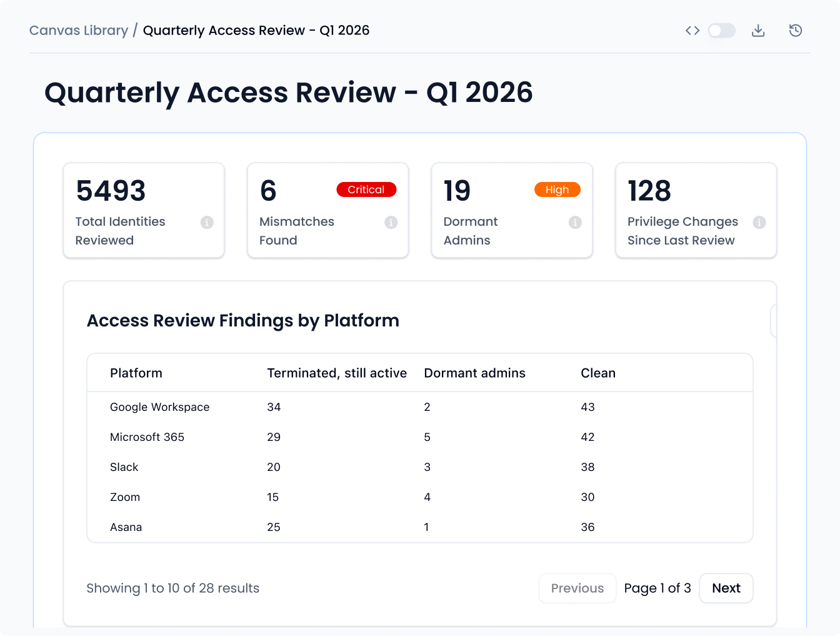Select the Critical severity badge

click(366, 189)
